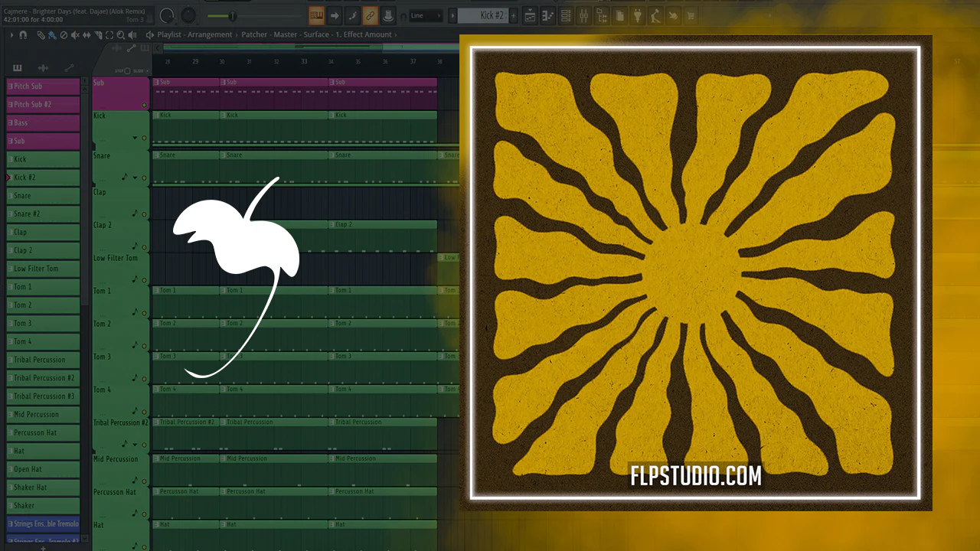Click the Tom 1 clip at bar 28
Screen dimensions: 980x551
tap(186, 302)
